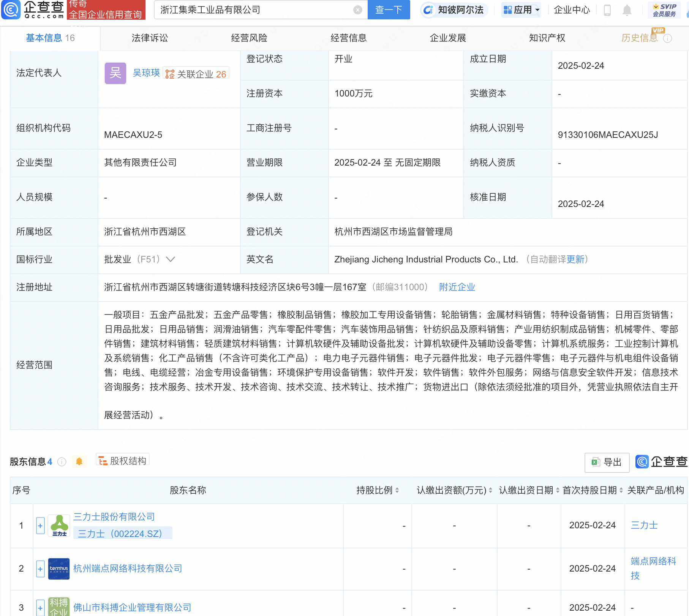The image size is (689, 616).
Task: Click the info icon next to 股东信息
Action: (x=62, y=462)
